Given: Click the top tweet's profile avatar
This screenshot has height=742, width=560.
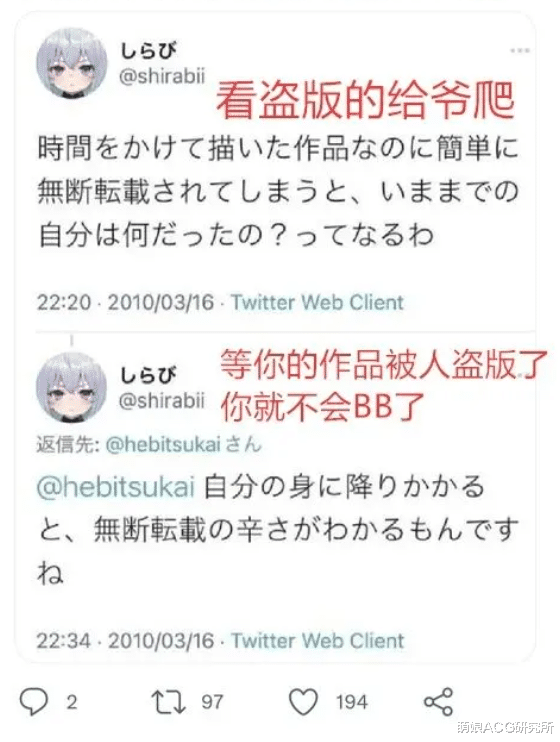Looking at the screenshot, I should [x=71, y=64].
